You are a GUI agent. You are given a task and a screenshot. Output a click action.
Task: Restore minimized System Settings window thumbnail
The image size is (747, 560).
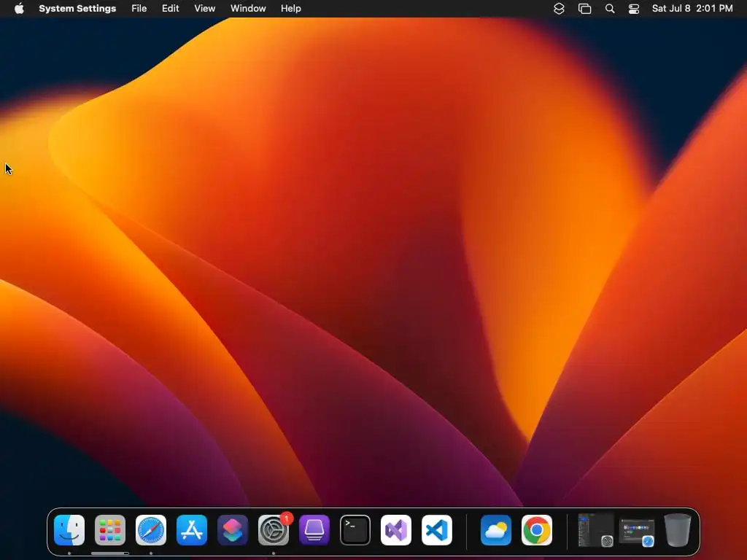(x=595, y=530)
